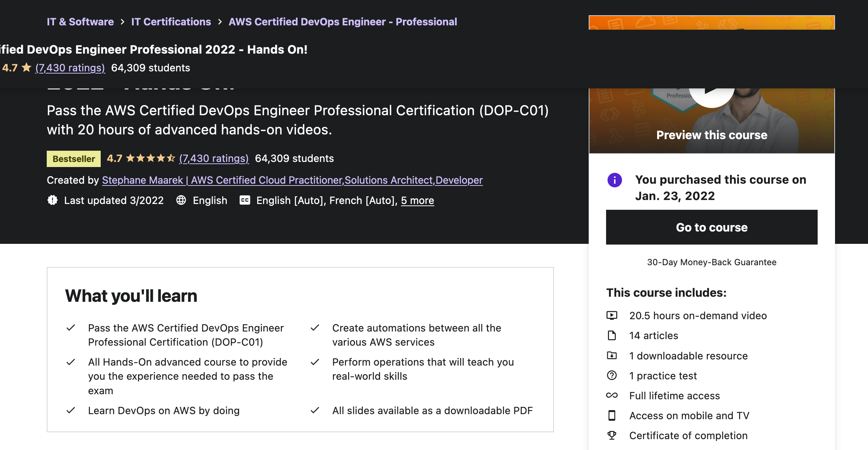Viewport: 868px width, 450px height.
Task: Open the IT & Software breadcrumb
Action: (x=80, y=22)
